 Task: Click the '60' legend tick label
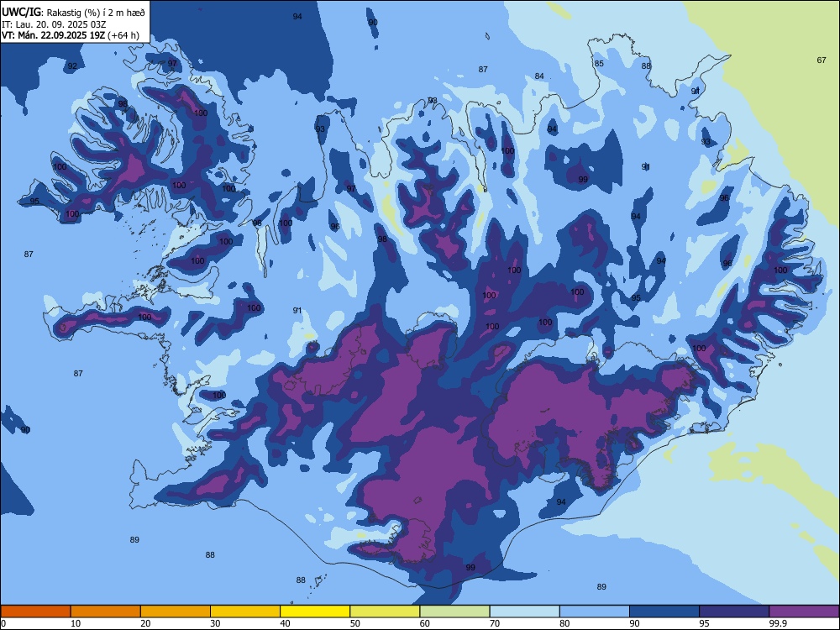tap(425, 623)
